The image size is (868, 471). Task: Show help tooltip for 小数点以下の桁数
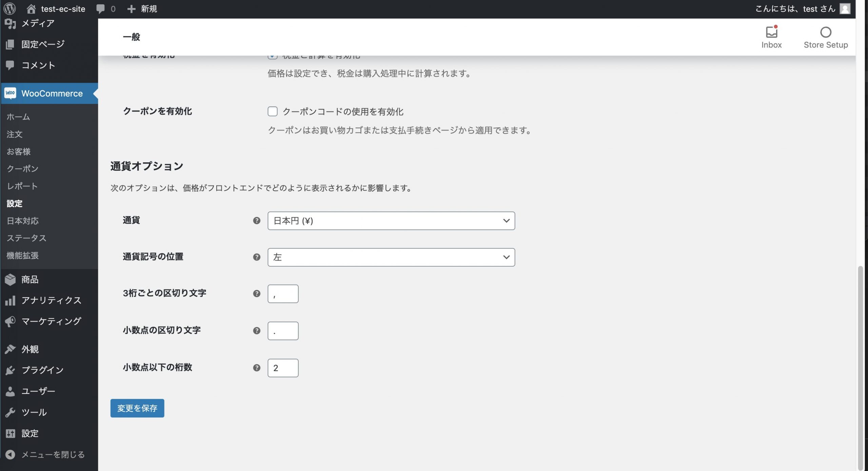[x=257, y=368]
